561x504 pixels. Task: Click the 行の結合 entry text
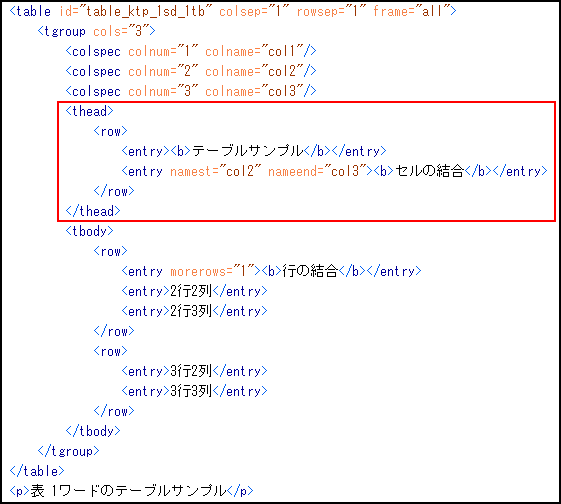click(310, 271)
